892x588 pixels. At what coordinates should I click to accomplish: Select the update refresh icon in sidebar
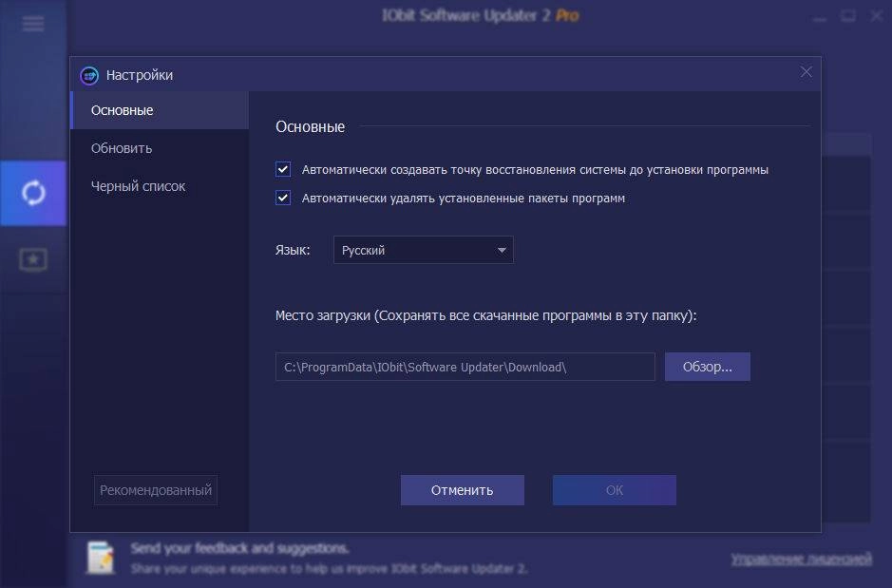(x=33, y=194)
